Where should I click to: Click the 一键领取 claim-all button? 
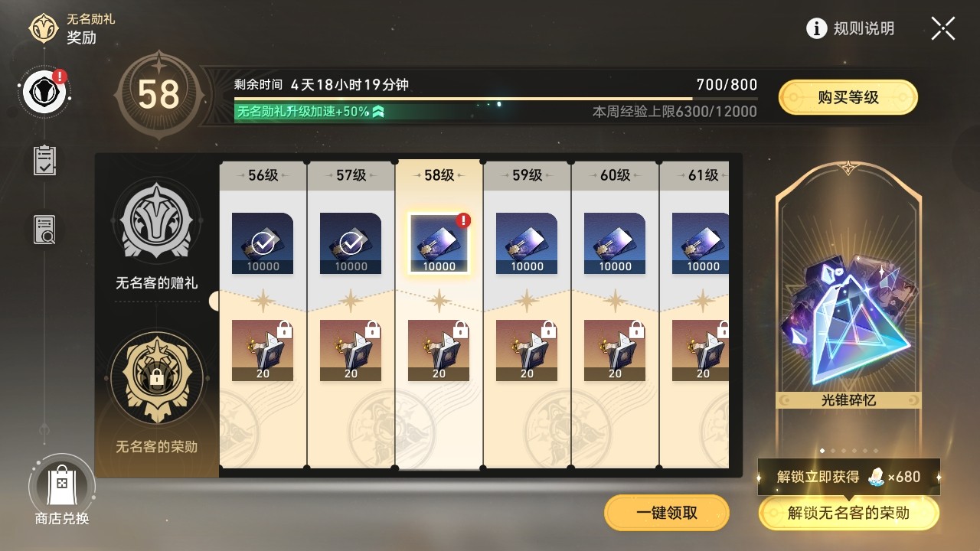667,513
